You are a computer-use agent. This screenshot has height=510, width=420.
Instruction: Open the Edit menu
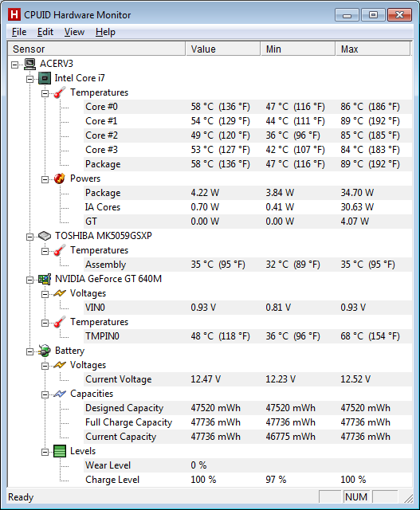click(45, 32)
